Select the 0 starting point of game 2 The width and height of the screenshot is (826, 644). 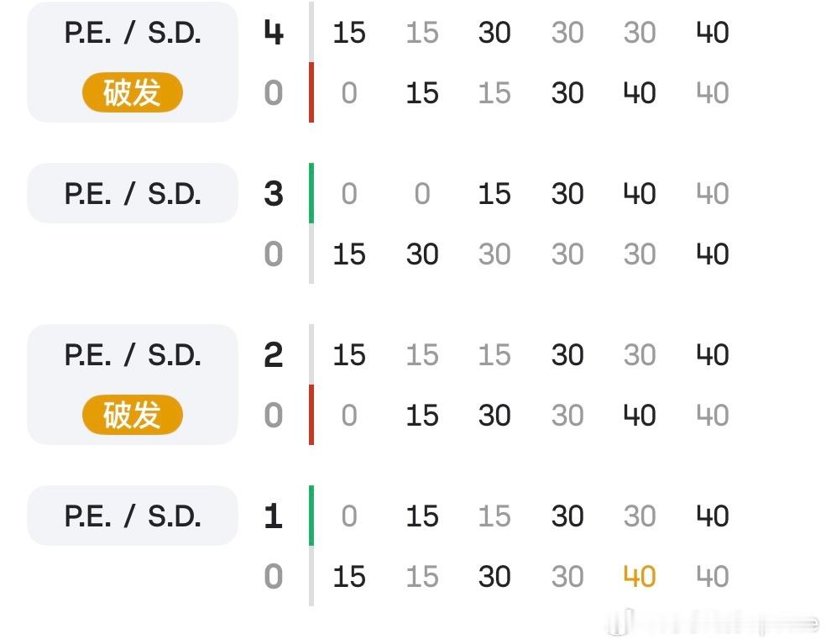349,416
